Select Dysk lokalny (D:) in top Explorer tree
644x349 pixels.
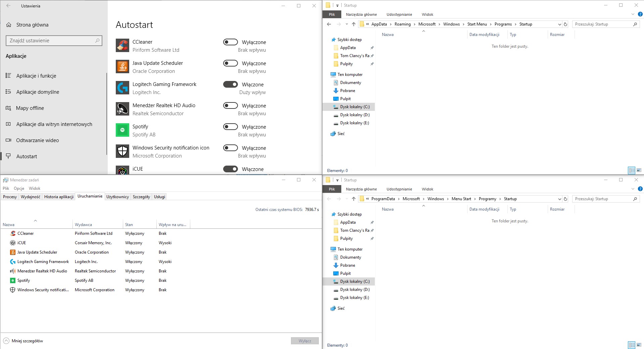pyautogui.click(x=354, y=115)
